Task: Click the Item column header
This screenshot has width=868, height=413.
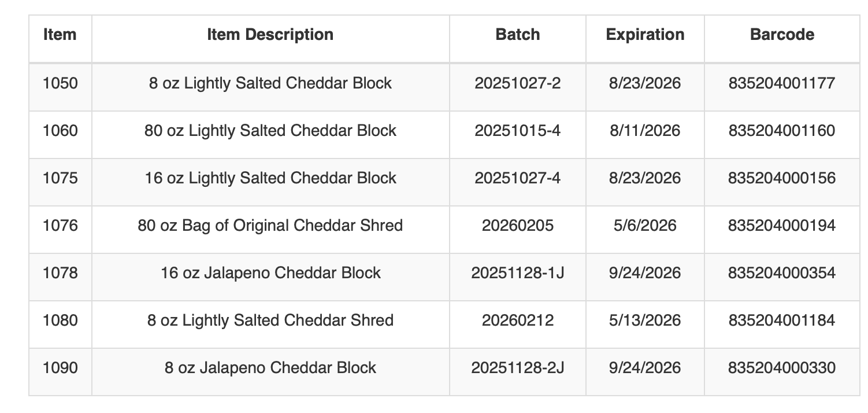Action: tap(60, 35)
